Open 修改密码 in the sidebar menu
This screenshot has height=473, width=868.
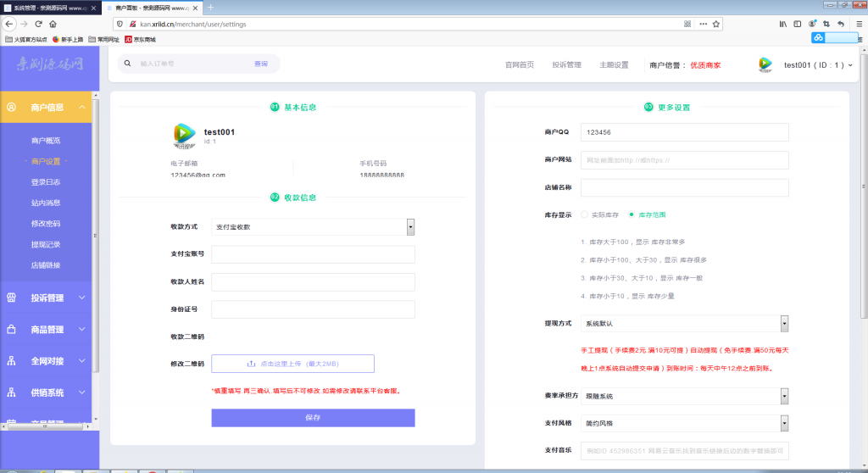pyautogui.click(x=46, y=224)
